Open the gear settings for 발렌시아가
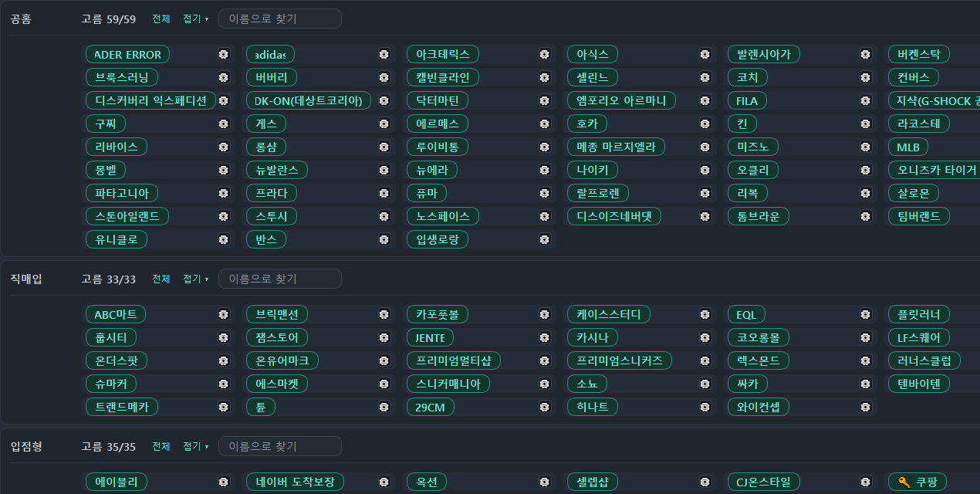980x494 pixels. point(866,54)
